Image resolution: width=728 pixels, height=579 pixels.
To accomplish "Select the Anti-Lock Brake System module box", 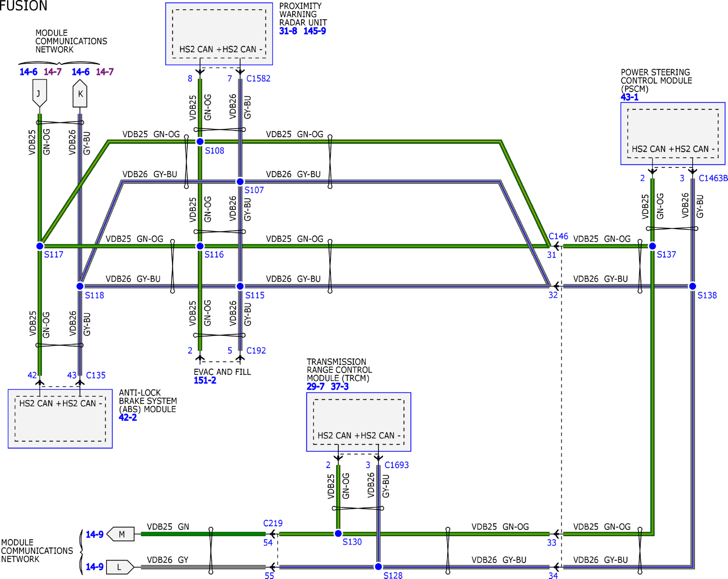I will click(60, 419).
